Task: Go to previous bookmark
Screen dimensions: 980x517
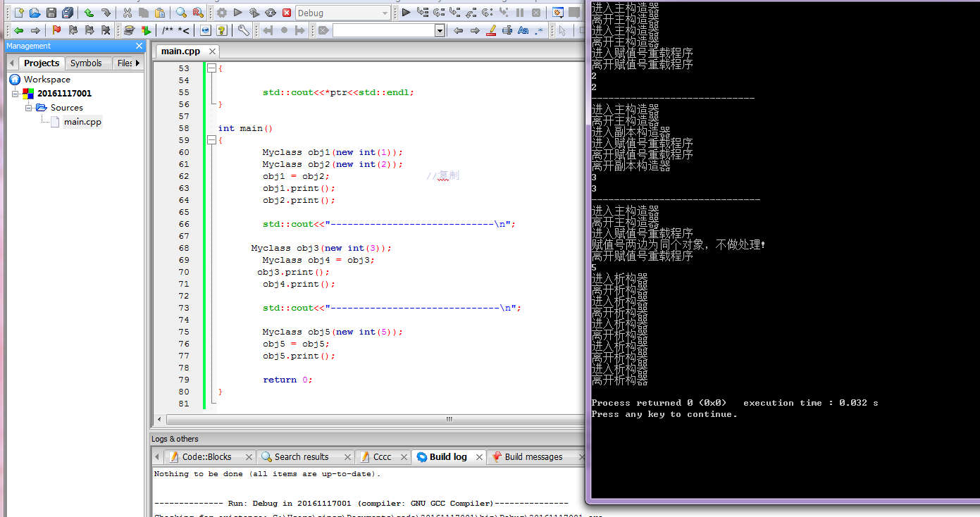Action: [x=73, y=30]
